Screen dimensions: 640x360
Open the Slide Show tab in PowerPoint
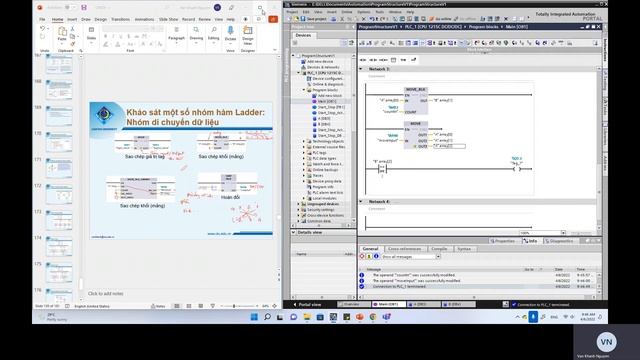(x=168, y=19)
